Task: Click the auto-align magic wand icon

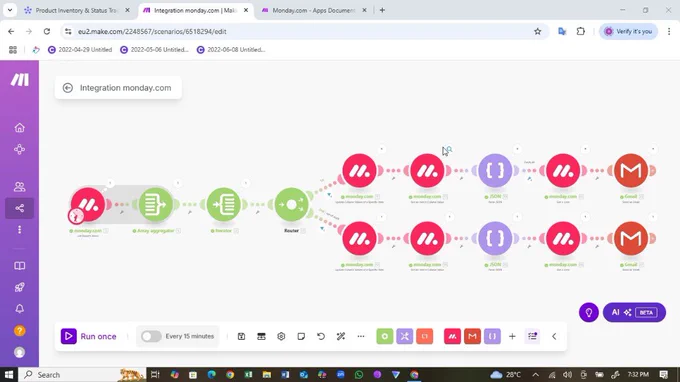Action: (x=341, y=336)
